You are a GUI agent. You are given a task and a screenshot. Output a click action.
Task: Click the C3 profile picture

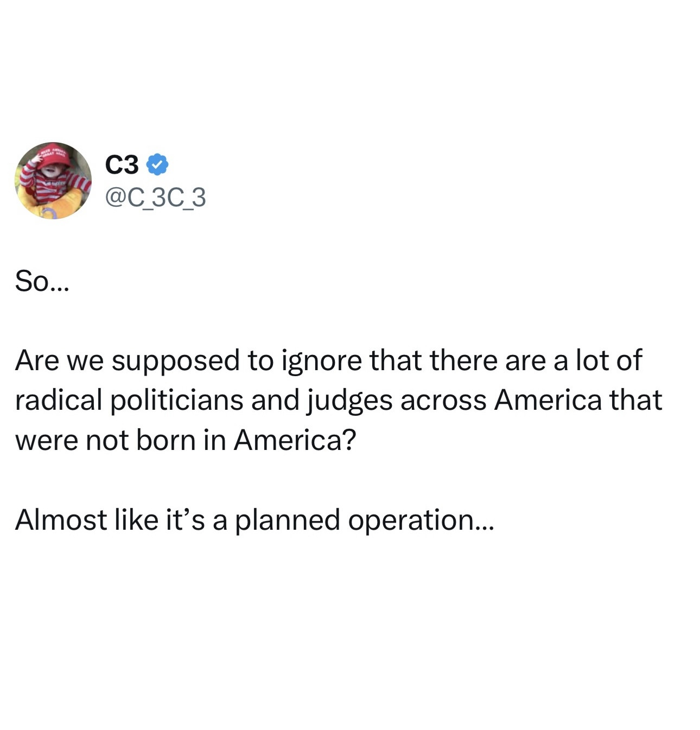(53, 181)
